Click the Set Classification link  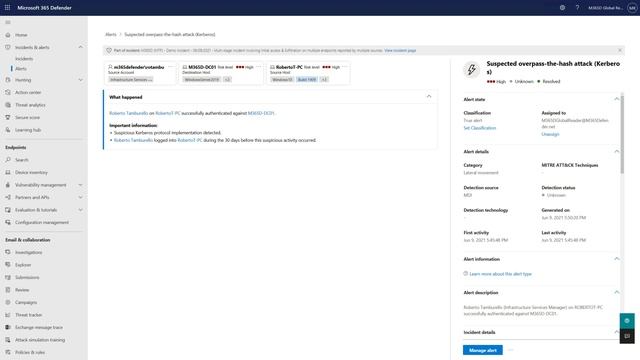click(480, 128)
